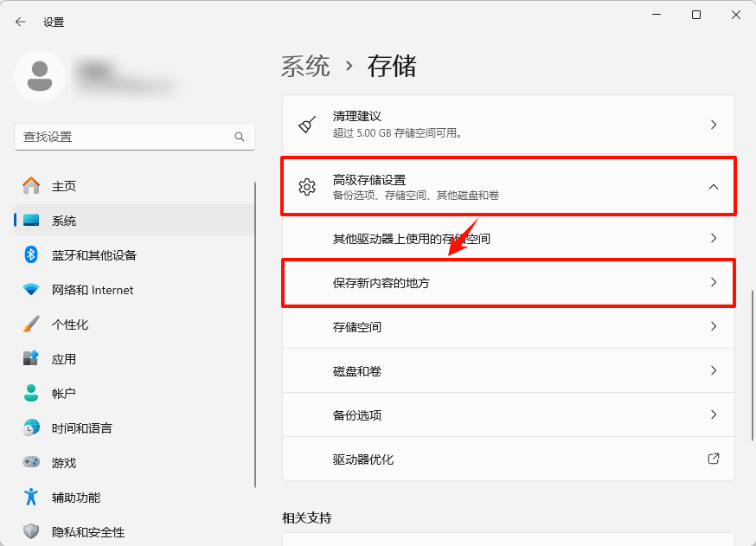The image size is (756, 546).
Task: Expand the 磁盘和卷 row chevron
Action: 714,370
